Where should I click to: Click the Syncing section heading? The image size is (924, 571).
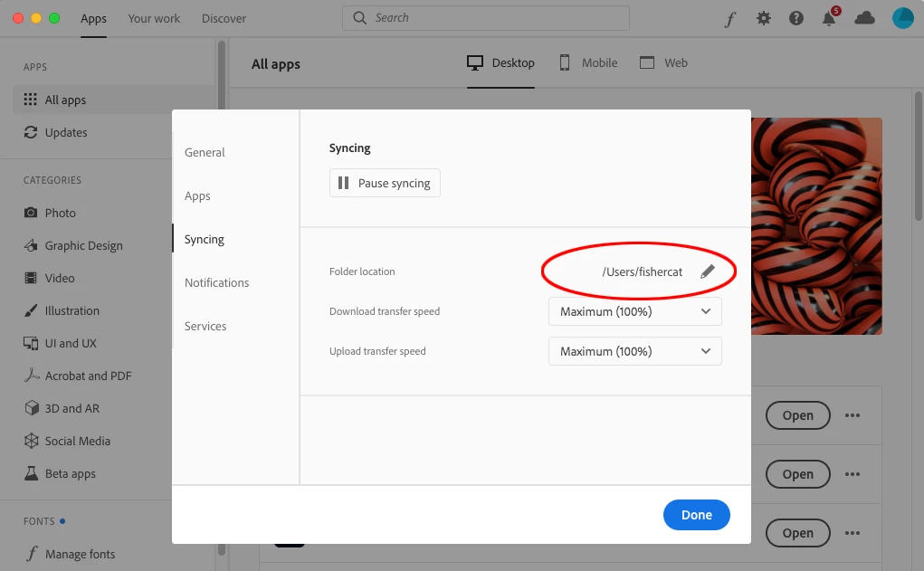[350, 148]
